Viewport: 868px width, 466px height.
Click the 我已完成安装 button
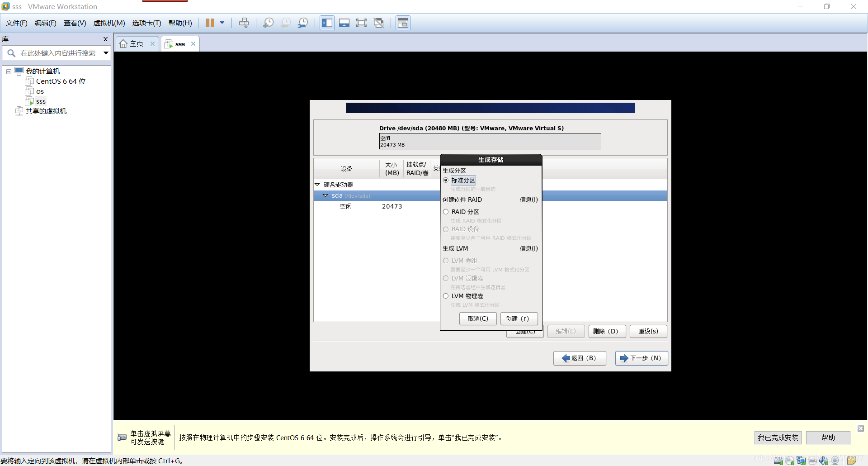tap(778, 437)
